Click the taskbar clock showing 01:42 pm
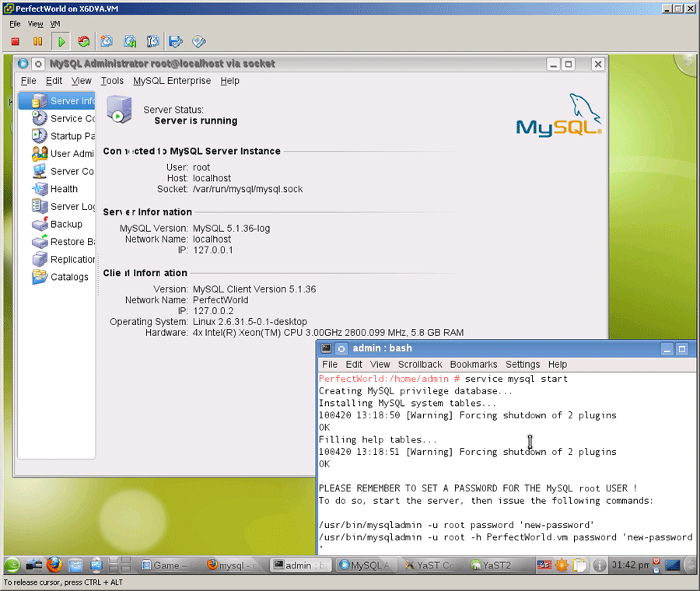 click(631, 565)
